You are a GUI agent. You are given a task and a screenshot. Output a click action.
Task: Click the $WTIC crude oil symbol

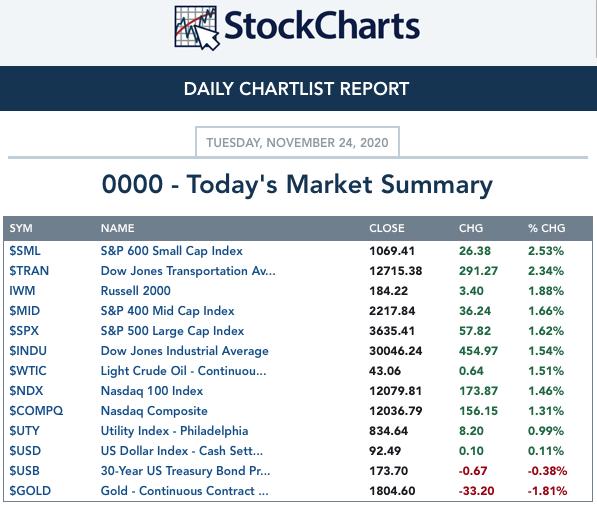click(28, 371)
